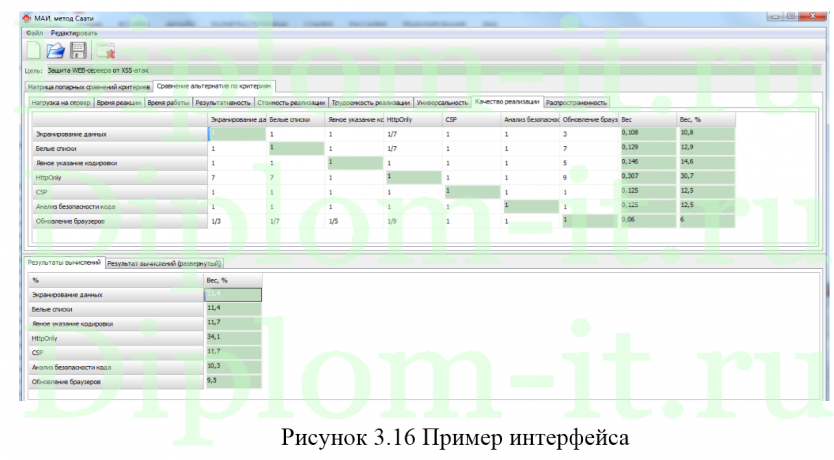
Task: Go to Трудоемкость реализации tab
Action: (x=371, y=103)
